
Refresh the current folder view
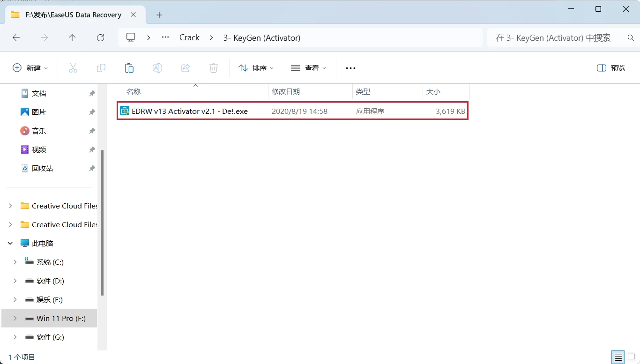click(x=100, y=38)
